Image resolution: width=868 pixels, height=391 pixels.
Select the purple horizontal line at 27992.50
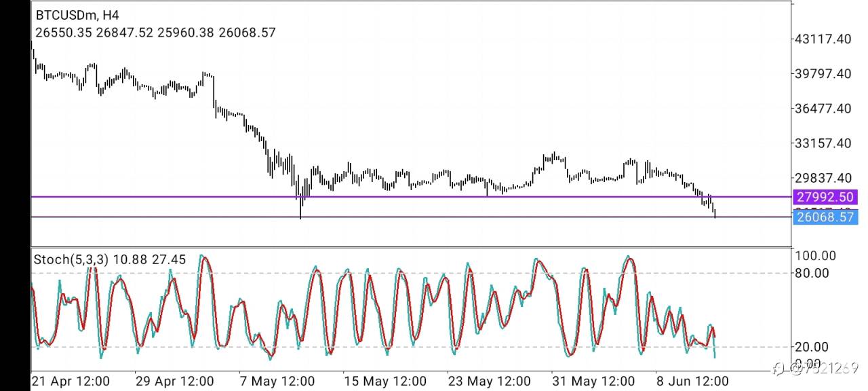[411, 197]
